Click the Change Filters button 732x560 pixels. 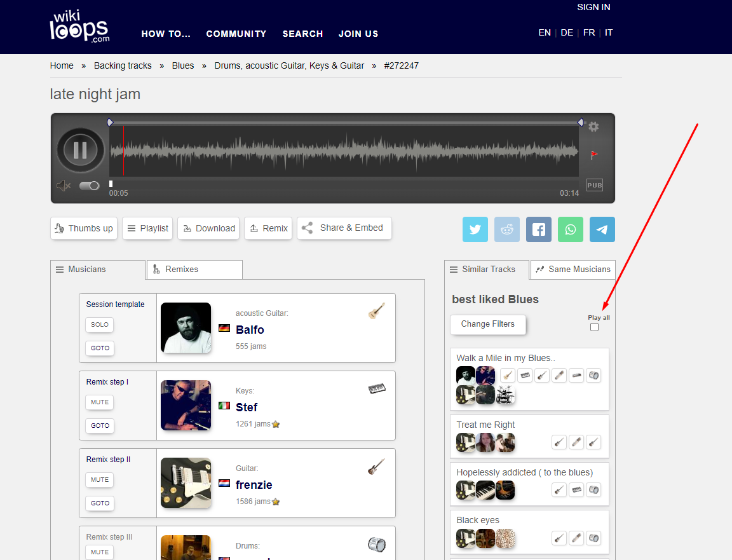point(488,324)
